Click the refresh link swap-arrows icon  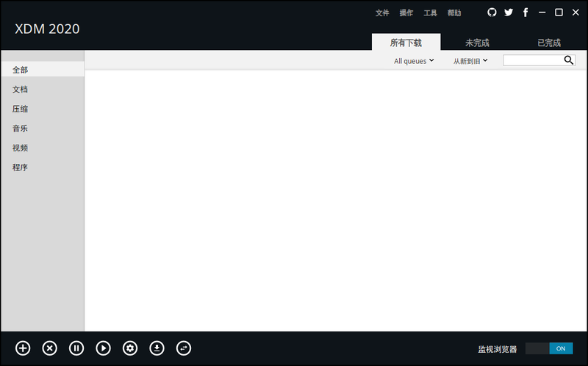(184, 348)
